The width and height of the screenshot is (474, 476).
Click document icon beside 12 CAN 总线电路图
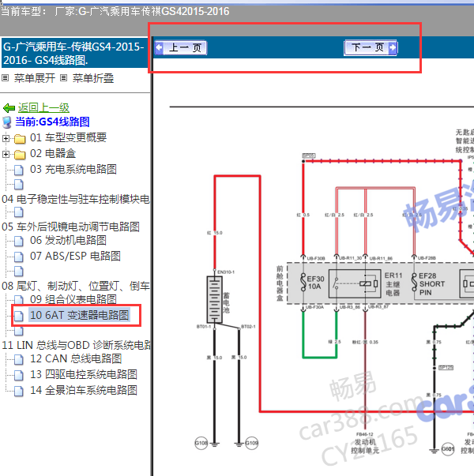[x=19, y=359]
